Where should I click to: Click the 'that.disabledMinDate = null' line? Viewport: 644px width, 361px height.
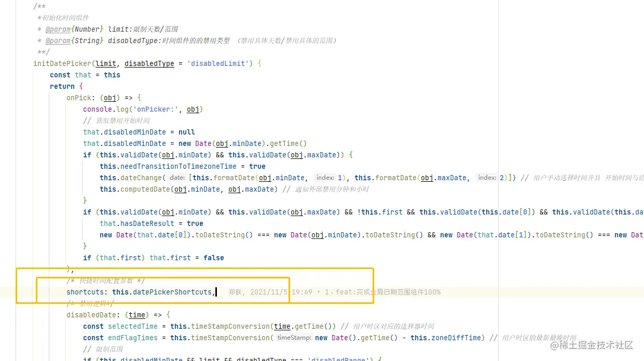(139, 132)
